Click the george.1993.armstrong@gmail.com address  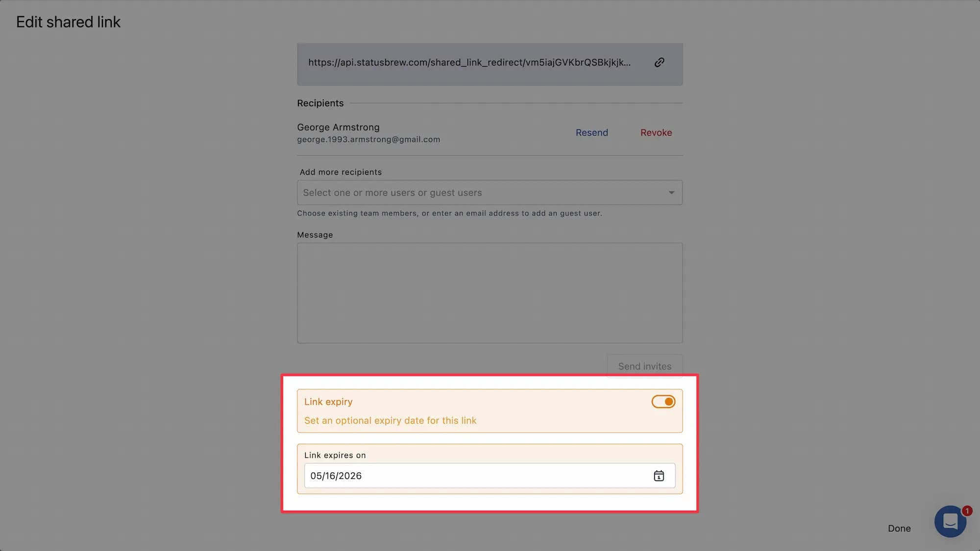(x=368, y=140)
